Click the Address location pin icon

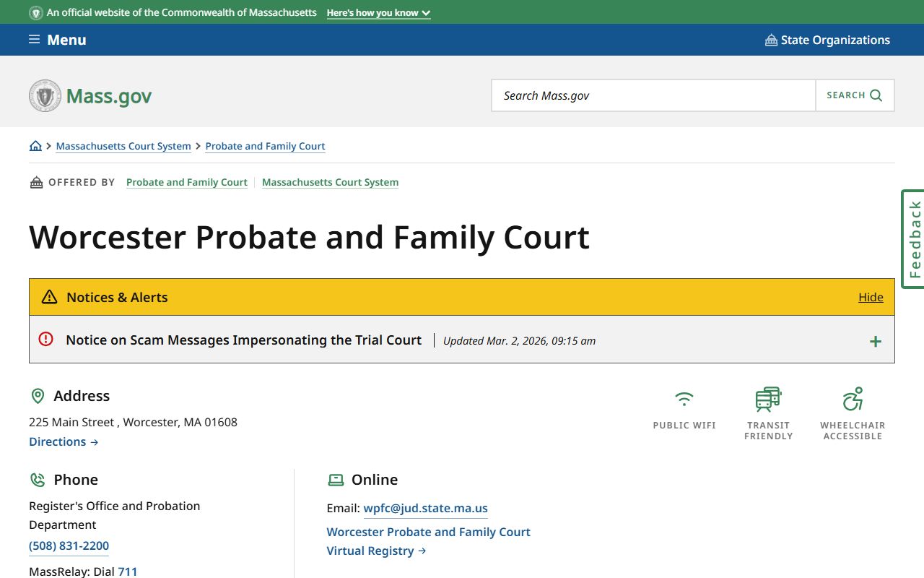point(38,396)
